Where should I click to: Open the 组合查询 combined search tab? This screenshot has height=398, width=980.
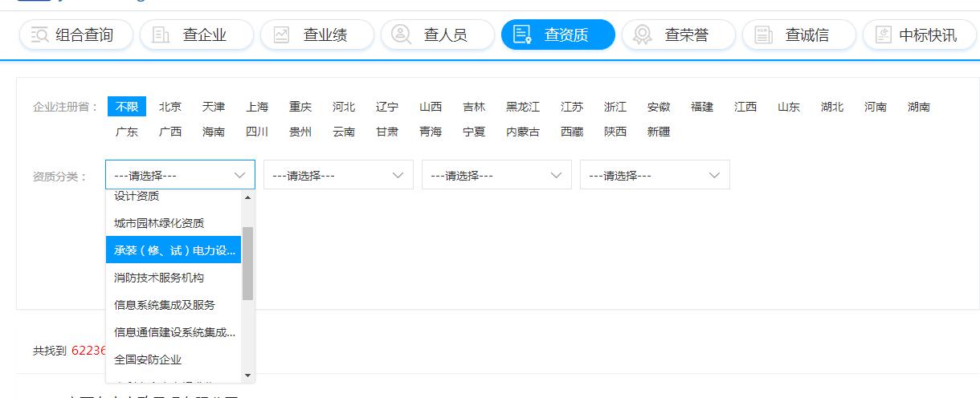pos(76,35)
